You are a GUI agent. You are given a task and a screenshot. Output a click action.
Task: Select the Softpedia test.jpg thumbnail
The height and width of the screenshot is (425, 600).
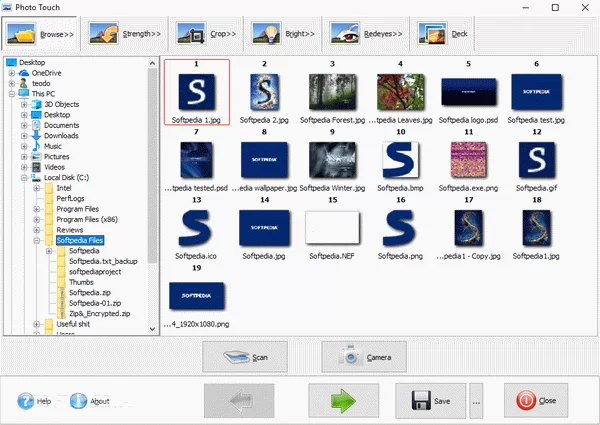click(x=536, y=92)
